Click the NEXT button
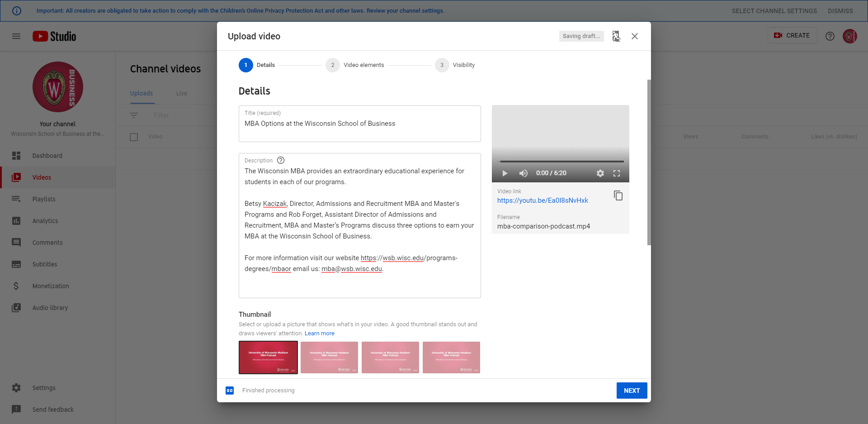Viewport: 868px width, 424px height. tap(632, 390)
